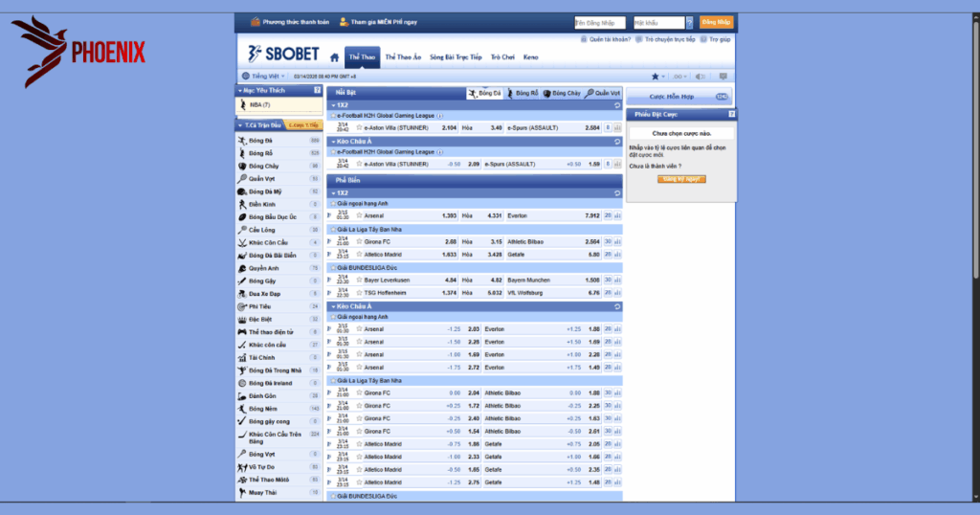Mute sound with the speaker icon
Screen dimensions: 980x515
click(x=701, y=77)
